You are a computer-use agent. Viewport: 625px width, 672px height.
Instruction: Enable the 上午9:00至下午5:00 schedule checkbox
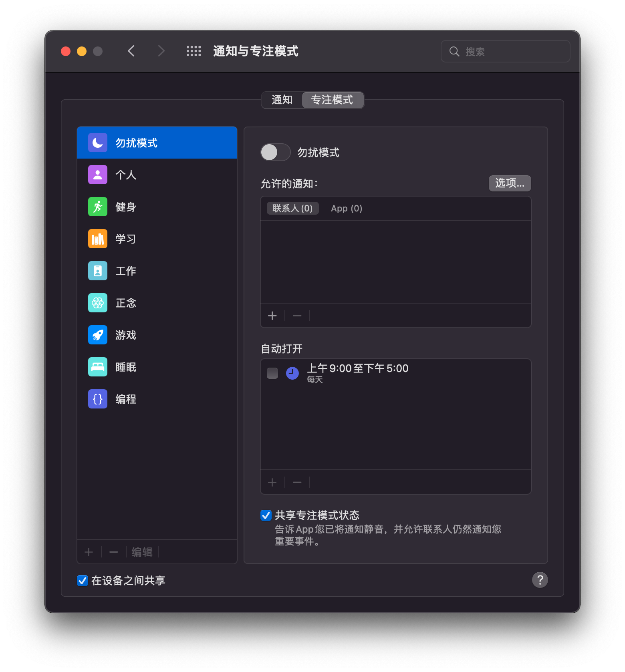click(x=272, y=373)
